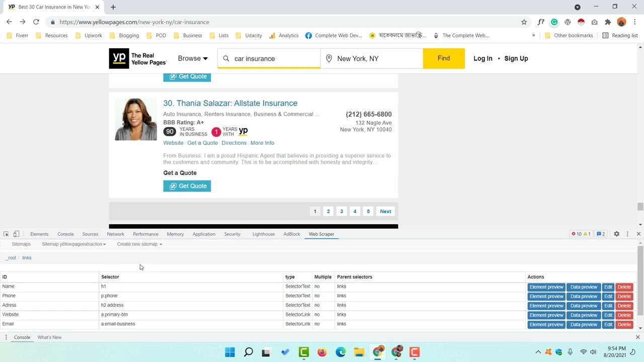The height and width of the screenshot is (362, 644).
Task: Click the New York, NY location field
Action: tap(372, 59)
